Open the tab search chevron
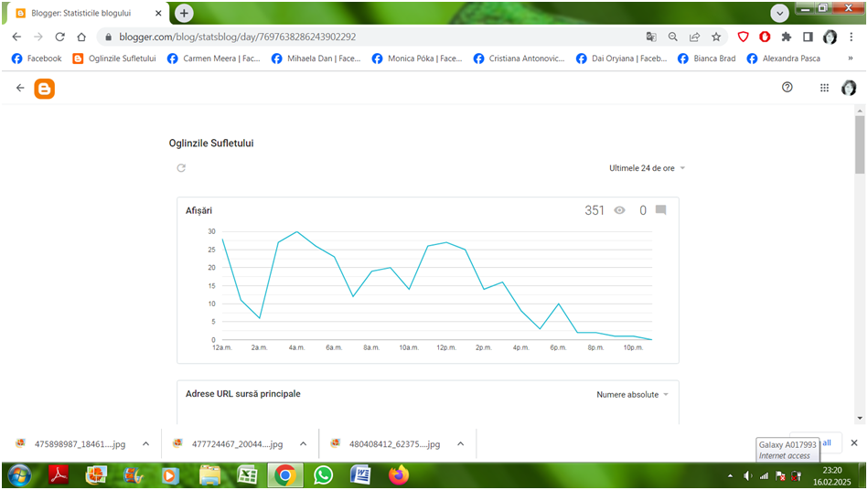The height and width of the screenshot is (490, 868). point(779,14)
